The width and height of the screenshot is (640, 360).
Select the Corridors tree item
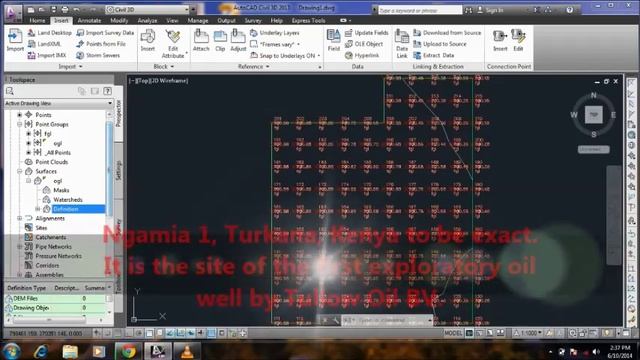pyautogui.click(x=47, y=265)
